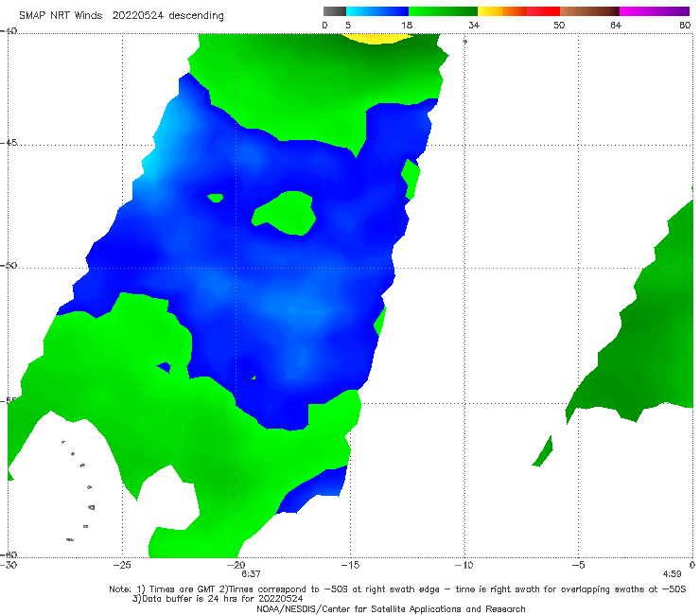The height and width of the screenshot is (615, 700).
Task: Click the NOAA/NESDIS credit line
Action: 391,608
